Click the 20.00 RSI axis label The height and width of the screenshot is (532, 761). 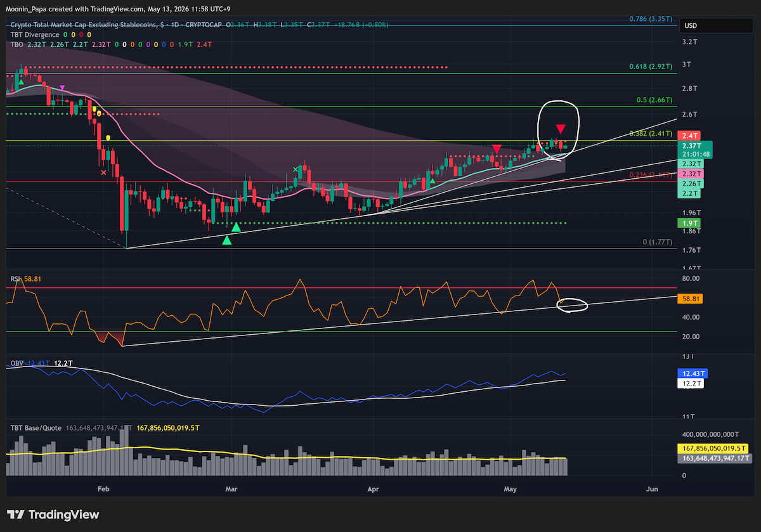[691, 337]
